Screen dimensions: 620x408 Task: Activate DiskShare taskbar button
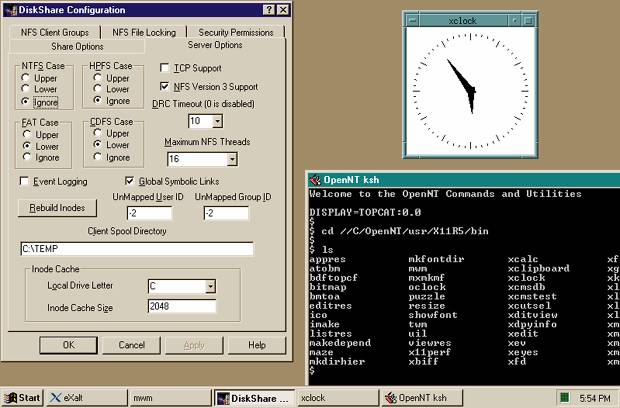tap(254, 398)
